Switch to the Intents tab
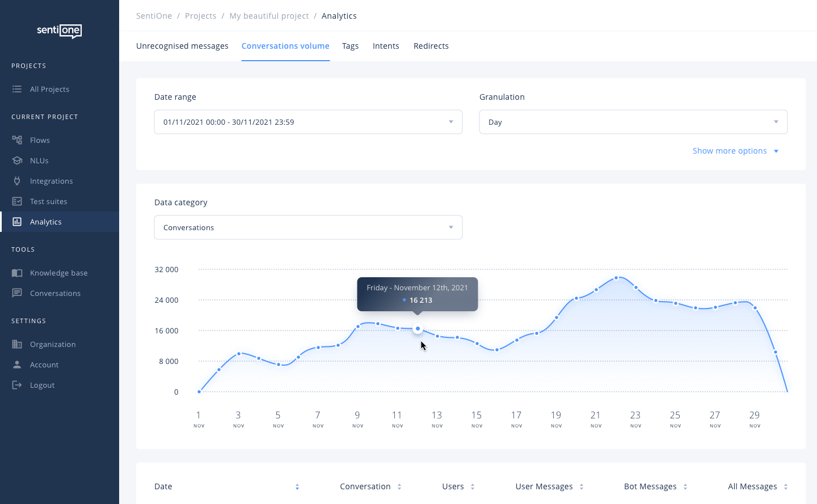 point(386,46)
